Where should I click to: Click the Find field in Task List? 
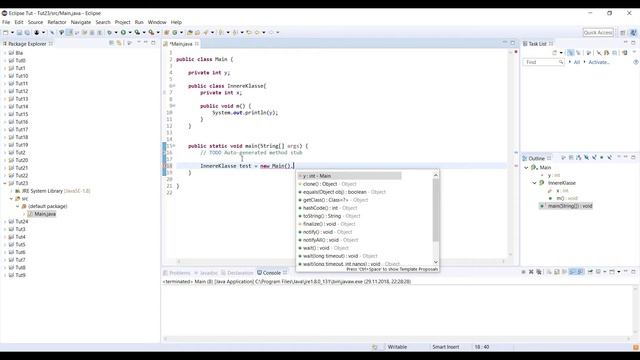click(543, 62)
